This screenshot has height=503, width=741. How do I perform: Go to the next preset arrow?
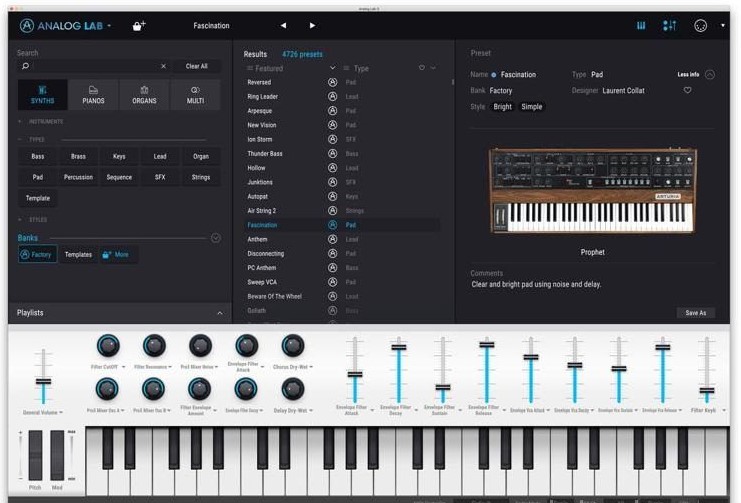pos(312,26)
